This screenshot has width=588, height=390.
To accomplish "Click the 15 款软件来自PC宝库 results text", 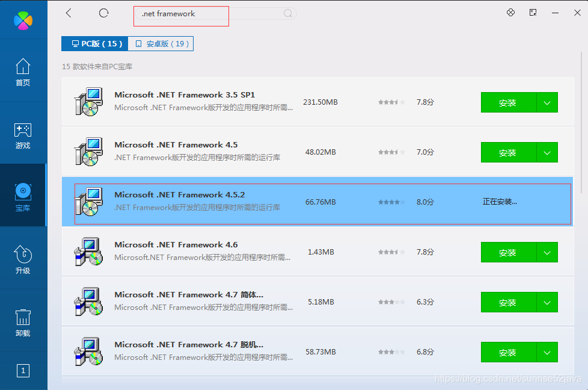I will (97, 66).
